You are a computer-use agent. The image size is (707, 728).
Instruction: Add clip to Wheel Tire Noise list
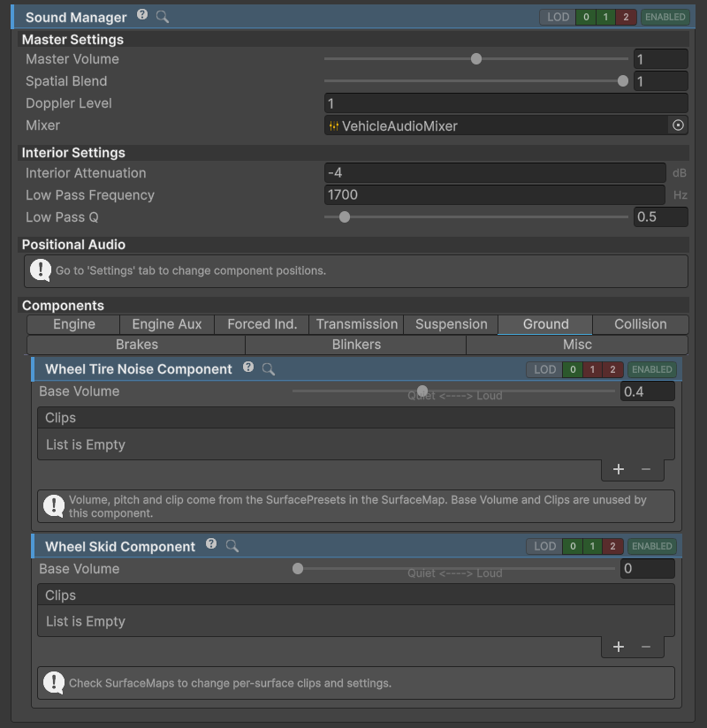(619, 469)
